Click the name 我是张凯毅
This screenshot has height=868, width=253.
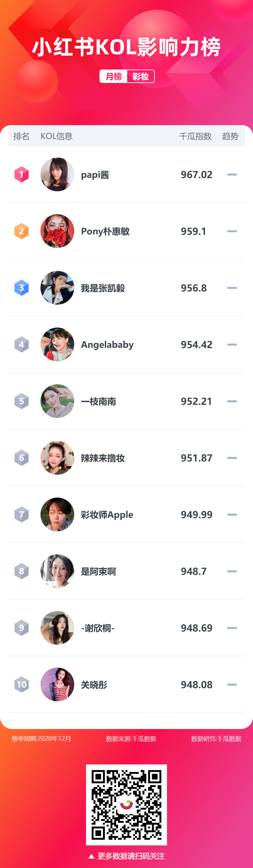coord(103,288)
